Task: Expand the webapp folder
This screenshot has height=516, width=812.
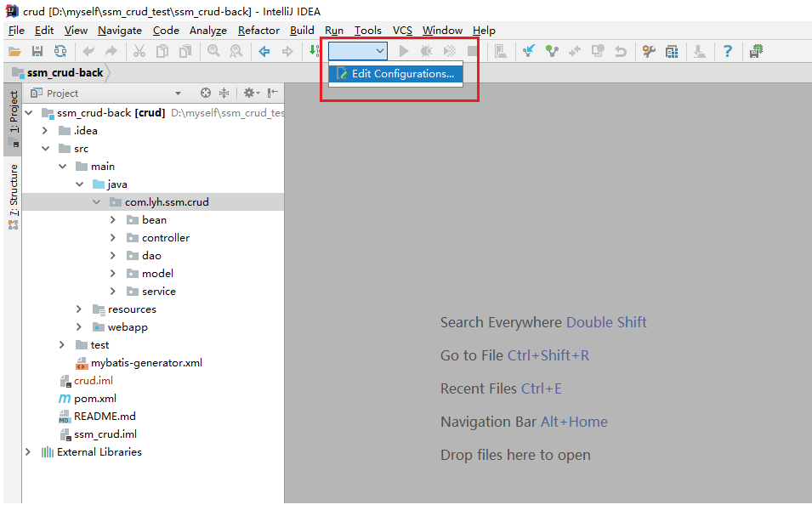Action: [x=79, y=327]
